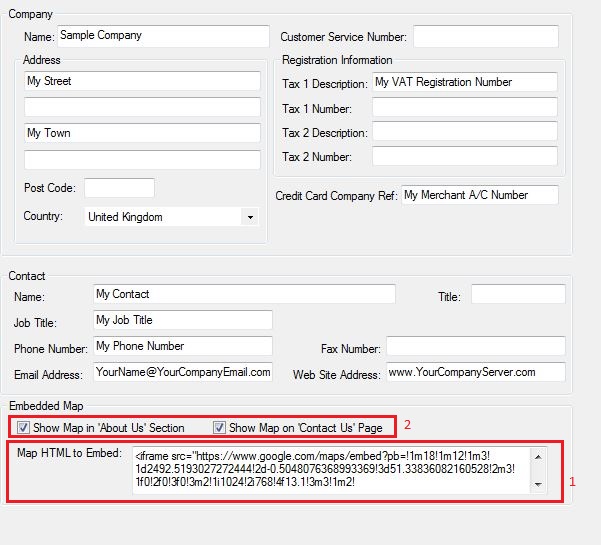Screen dimensions: 601x545
Task: Select the empty second address line field
Action: [x=141, y=108]
